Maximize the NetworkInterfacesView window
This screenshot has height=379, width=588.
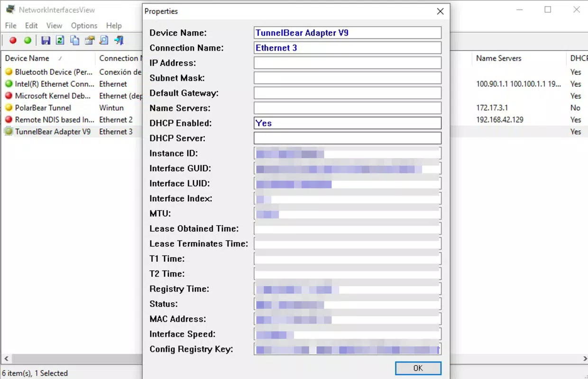[548, 9]
